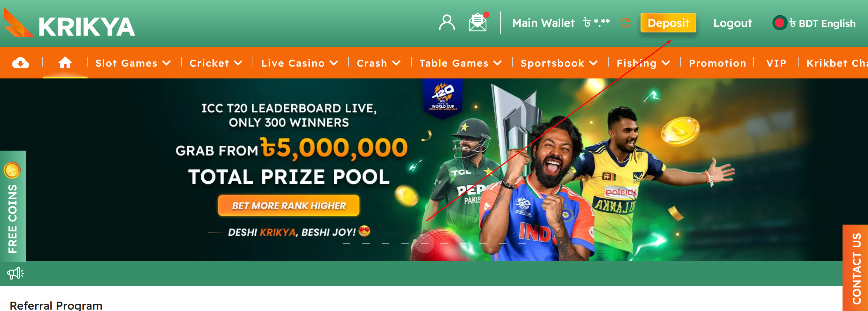Open the Crash games dropdown
The image size is (868, 311).
click(x=379, y=63)
